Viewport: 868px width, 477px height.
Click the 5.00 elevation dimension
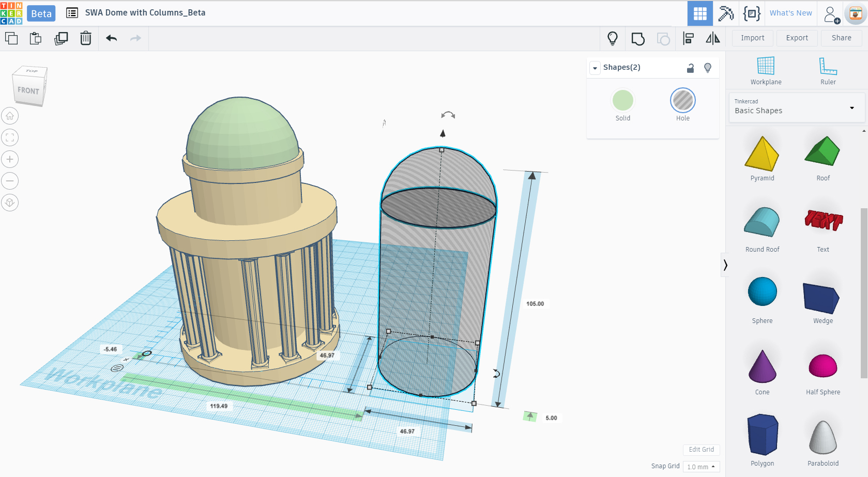tap(551, 418)
